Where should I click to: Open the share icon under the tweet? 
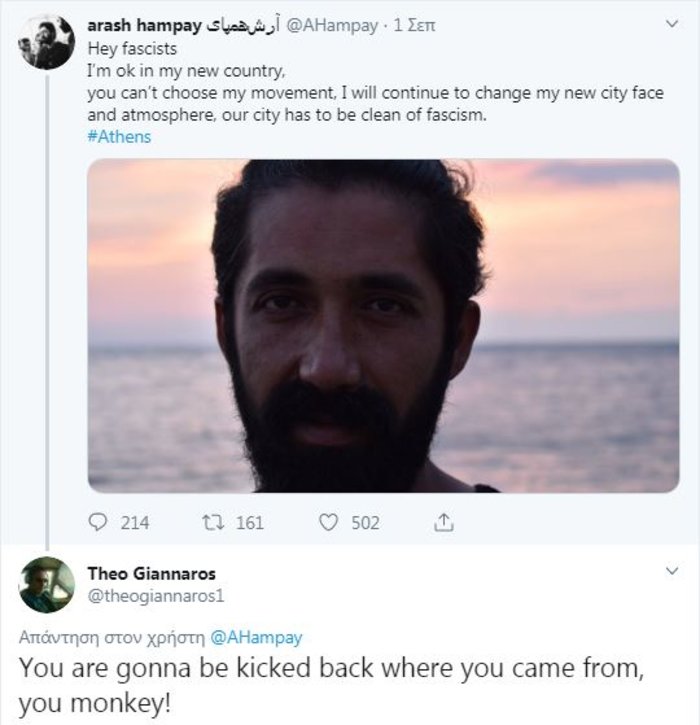tap(445, 522)
